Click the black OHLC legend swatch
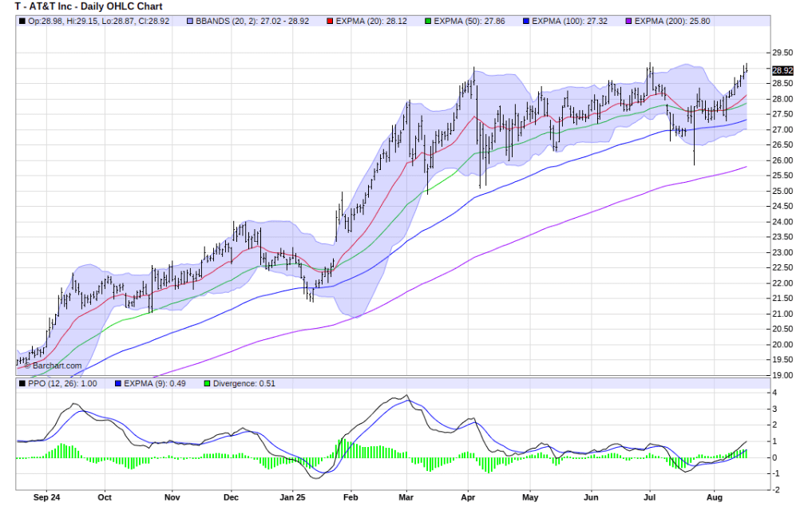 [x=22, y=22]
